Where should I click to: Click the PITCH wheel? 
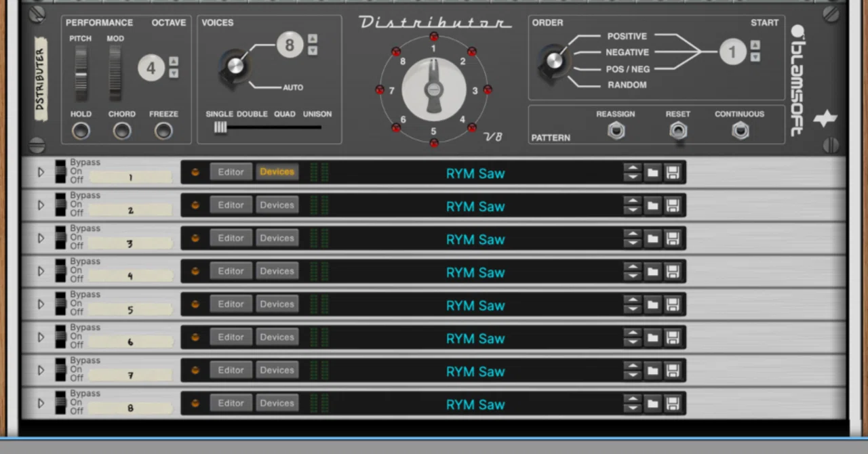point(81,73)
